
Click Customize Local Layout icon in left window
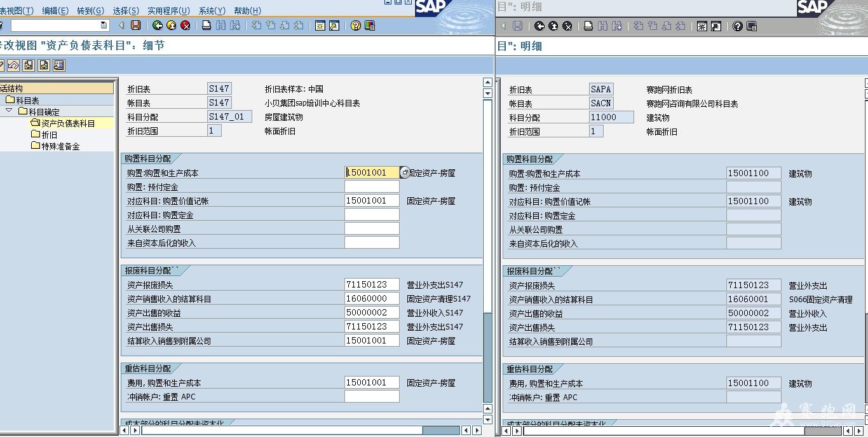tap(369, 25)
